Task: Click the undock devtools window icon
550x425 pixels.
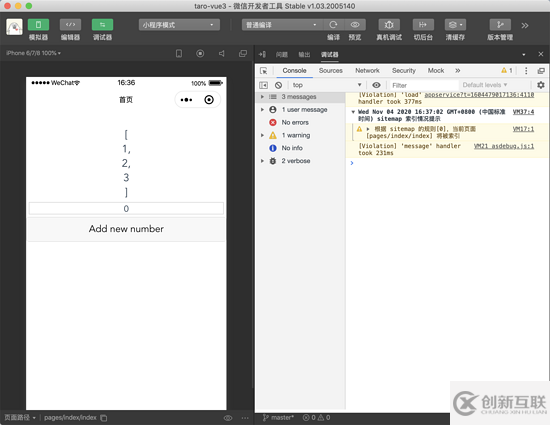Action: pyautogui.click(x=541, y=71)
